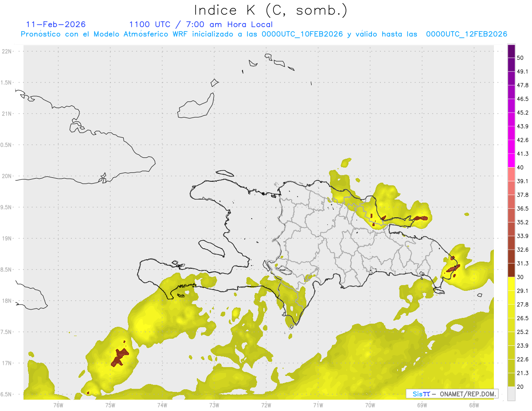Click the "70W" longitude label

pyautogui.click(x=370, y=405)
